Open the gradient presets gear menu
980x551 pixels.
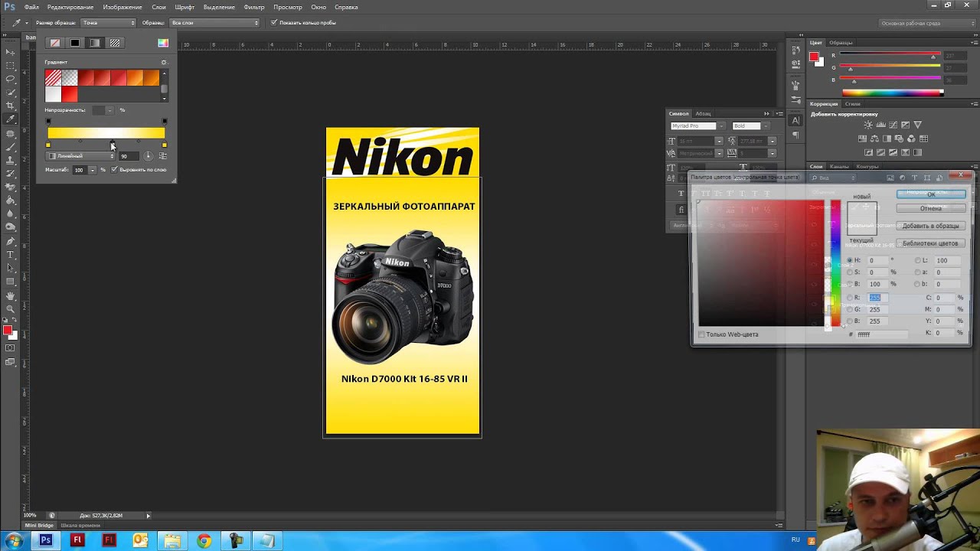coord(163,62)
